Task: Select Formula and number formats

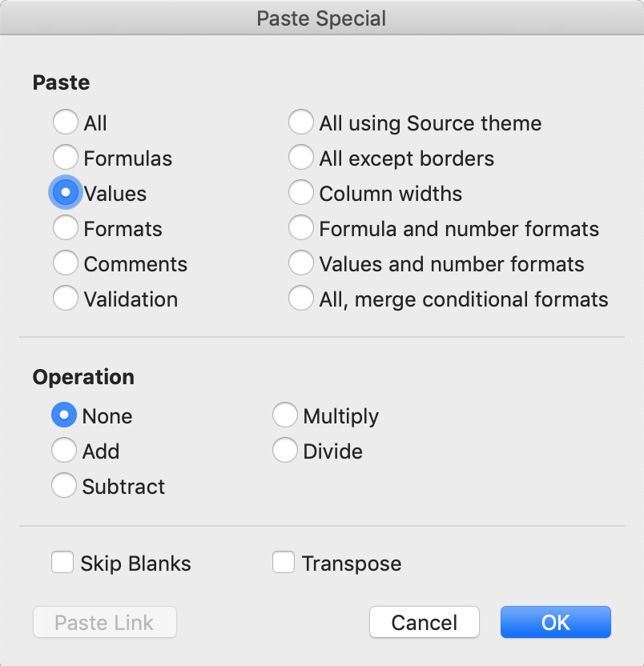Action: coord(301,229)
